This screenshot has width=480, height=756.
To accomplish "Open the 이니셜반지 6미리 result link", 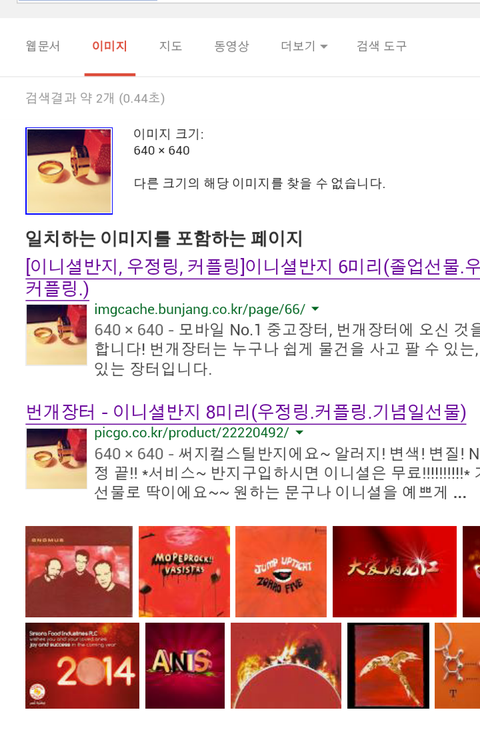I will 253,277.
